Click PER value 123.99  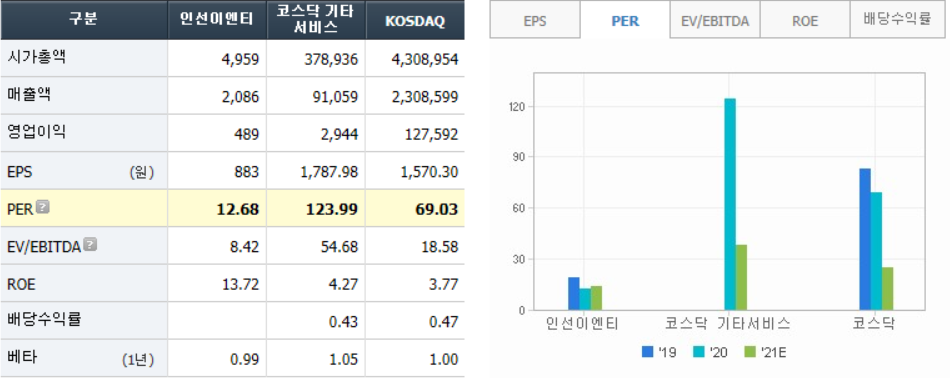pos(333,210)
